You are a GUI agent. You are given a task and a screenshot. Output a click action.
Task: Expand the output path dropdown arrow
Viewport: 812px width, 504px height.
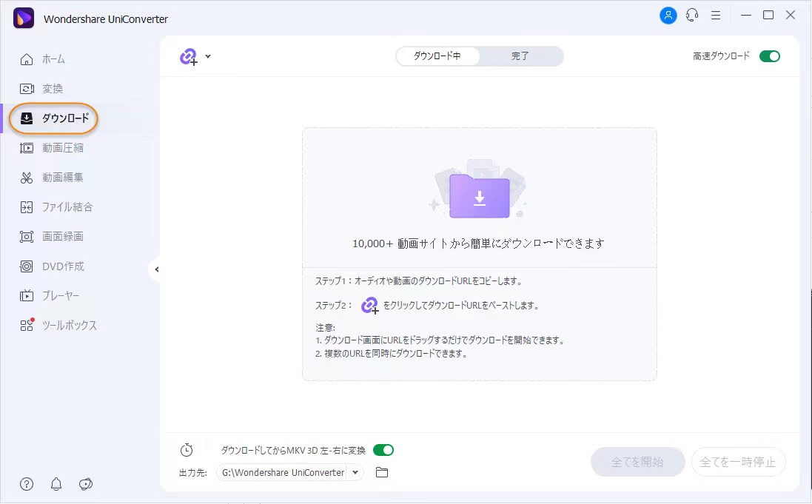(355, 472)
